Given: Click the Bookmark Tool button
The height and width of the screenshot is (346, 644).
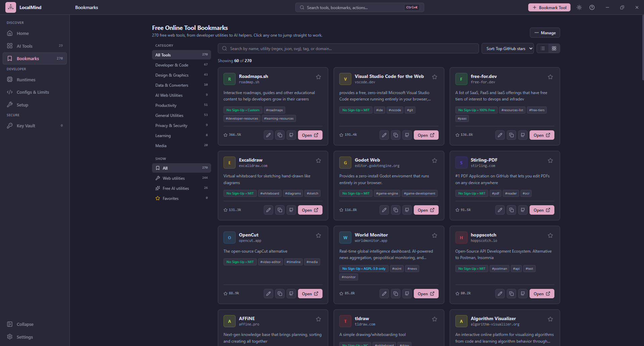Looking at the screenshot, I should (549, 7).
